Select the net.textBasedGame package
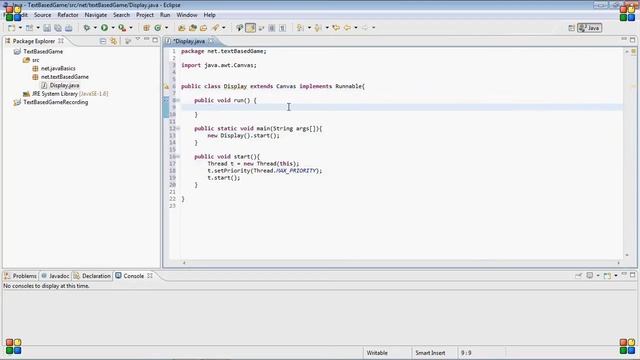640x360 pixels. click(64, 77)
